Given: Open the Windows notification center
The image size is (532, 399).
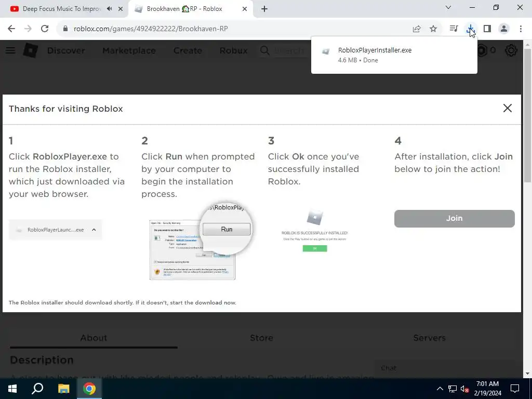Looking at the screenshot, I should point(515,389).
